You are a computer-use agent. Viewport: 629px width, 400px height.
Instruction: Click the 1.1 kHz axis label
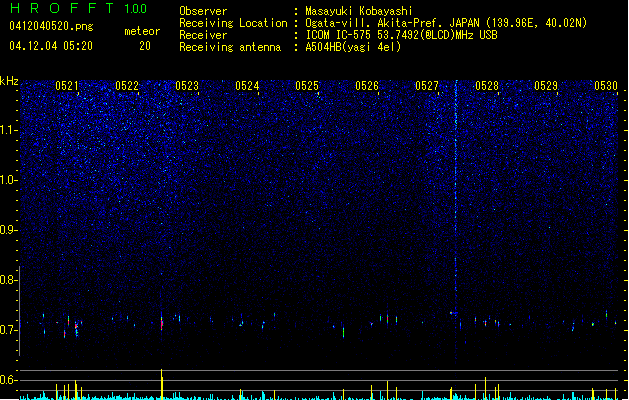tap(9, 130)
